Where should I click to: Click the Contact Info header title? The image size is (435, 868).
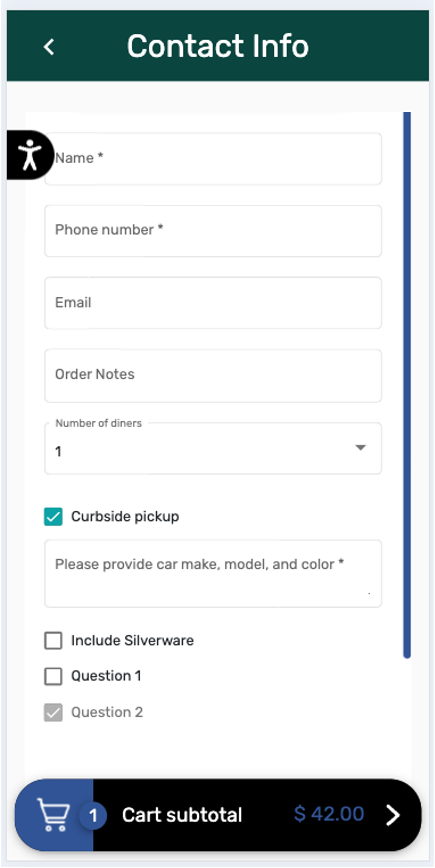tap(218, 46)
